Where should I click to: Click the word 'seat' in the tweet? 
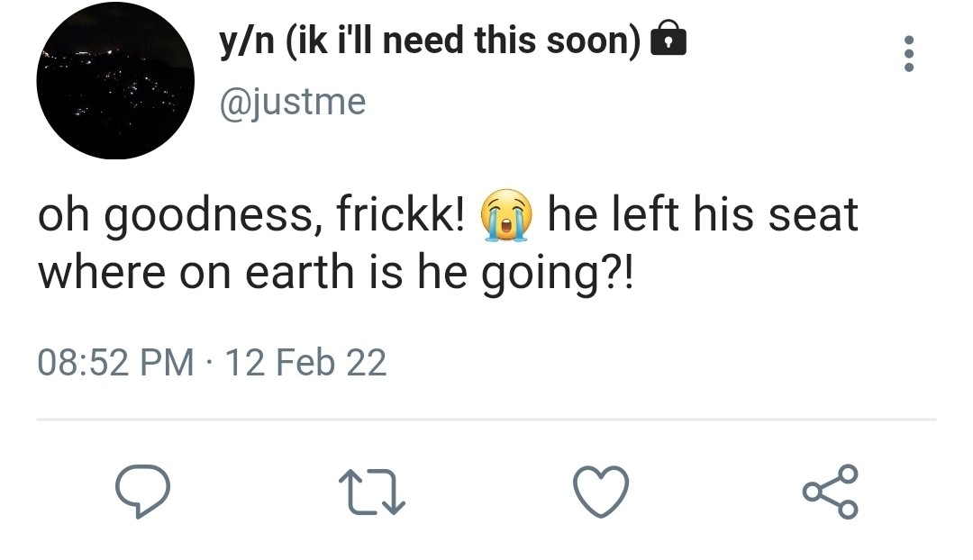[817, 217]
